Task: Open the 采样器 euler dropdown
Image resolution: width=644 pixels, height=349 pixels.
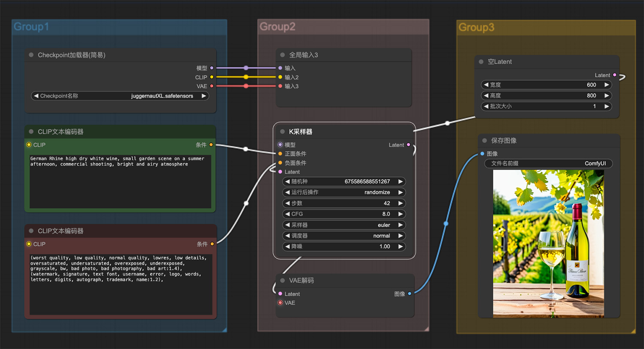Action: click(344, 225)
